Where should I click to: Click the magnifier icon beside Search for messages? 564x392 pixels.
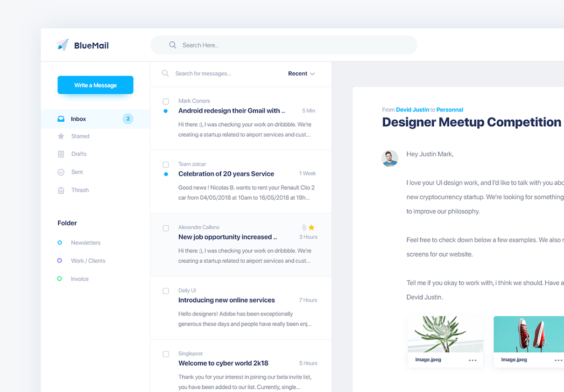click(x=165, y=73)
